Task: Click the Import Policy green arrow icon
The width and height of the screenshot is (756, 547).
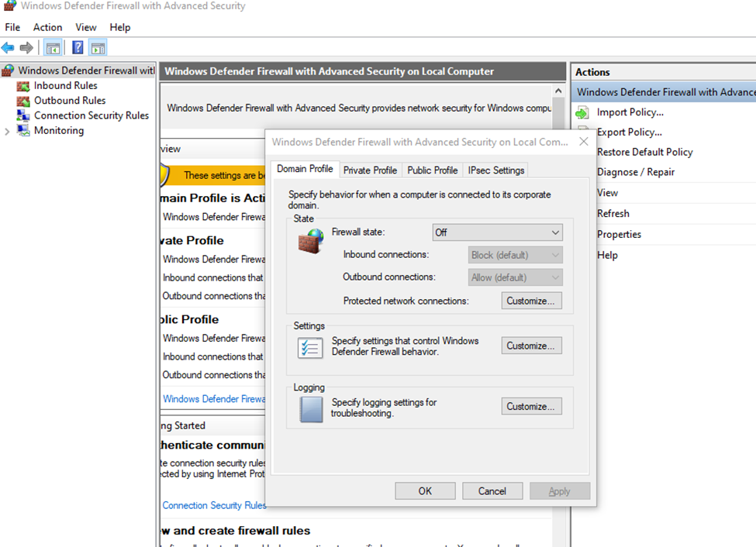Action: (582, 112)
